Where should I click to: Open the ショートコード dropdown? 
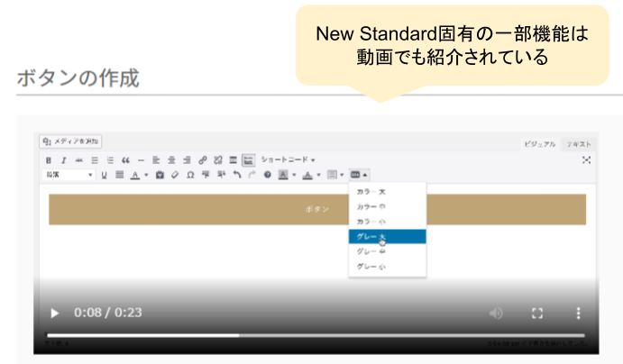pyautogui.click(x=288, y=159)
